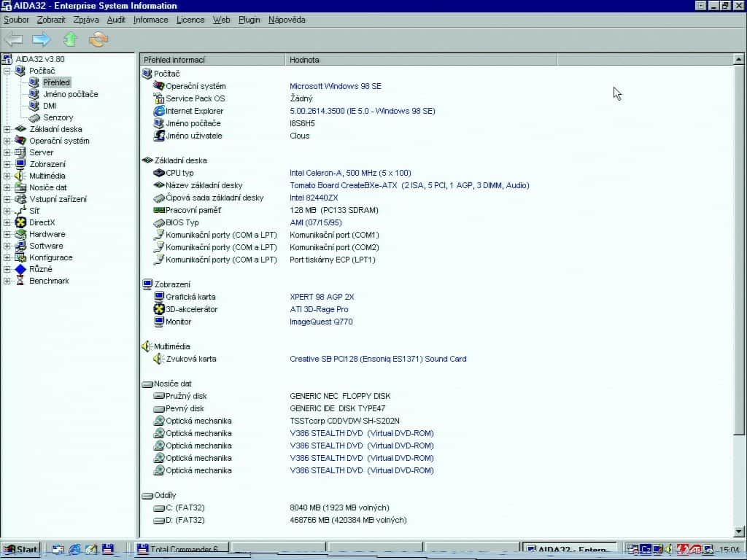Open the Audit menu
747x560 pixels.
(116, 20)
